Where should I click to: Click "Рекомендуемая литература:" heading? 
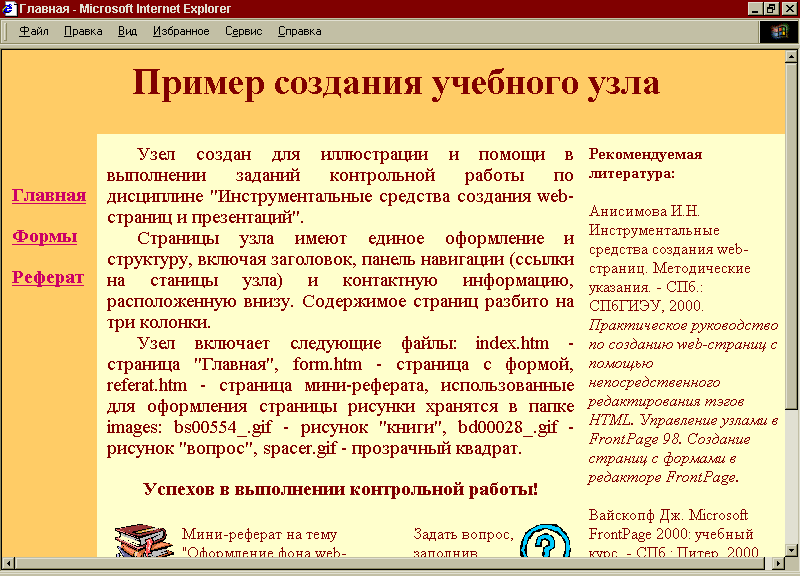(645, 164)
